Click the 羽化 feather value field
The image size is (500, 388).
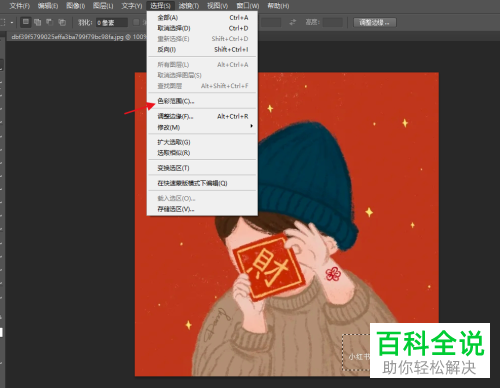coord(112,23)
